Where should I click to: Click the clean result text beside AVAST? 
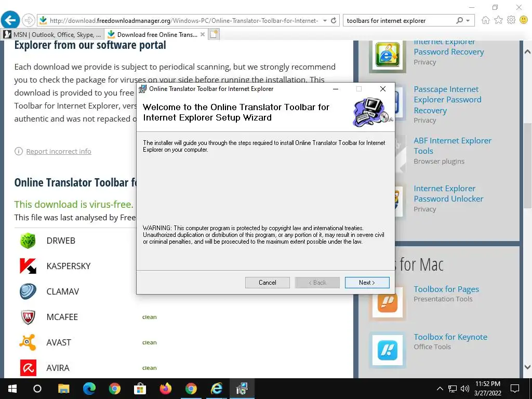coord(149,342)
